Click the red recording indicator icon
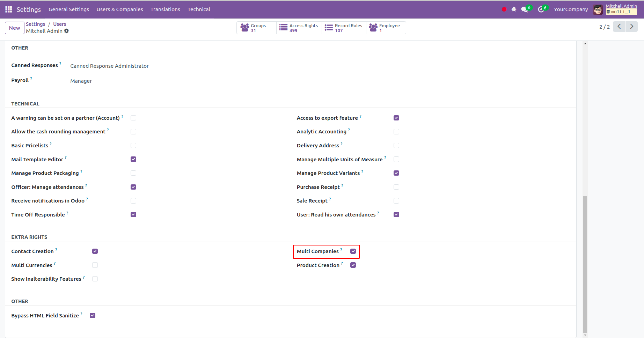The height and width of the screenshot is (338, 644). point(504,9)
